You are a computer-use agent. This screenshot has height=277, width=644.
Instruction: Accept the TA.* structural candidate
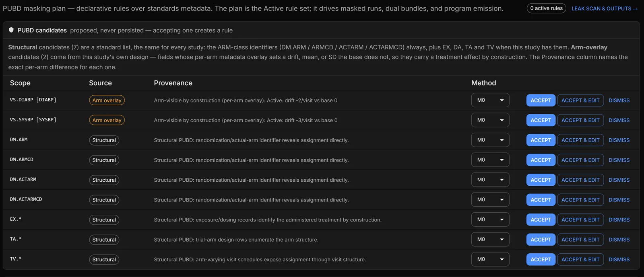point(541,240)
